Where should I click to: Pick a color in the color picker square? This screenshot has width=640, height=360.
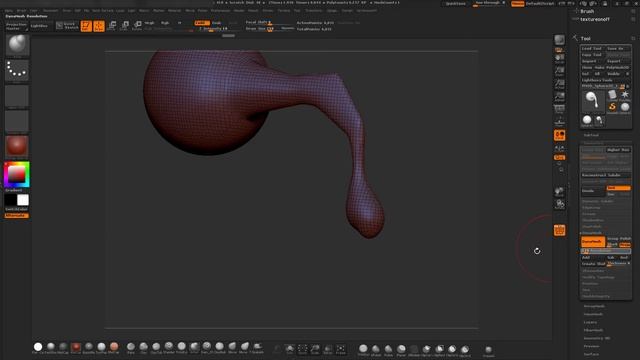coord(17,175)
